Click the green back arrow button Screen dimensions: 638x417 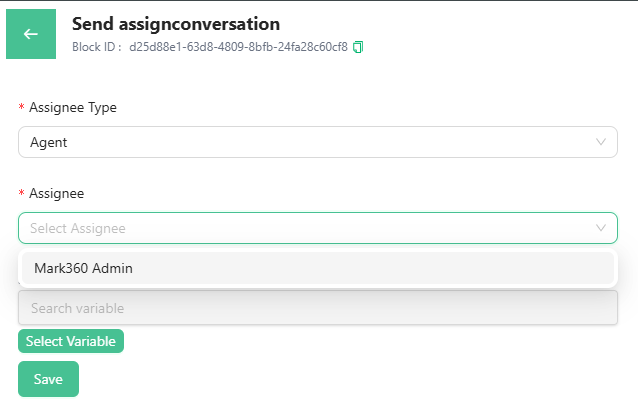tap(31, 34)
